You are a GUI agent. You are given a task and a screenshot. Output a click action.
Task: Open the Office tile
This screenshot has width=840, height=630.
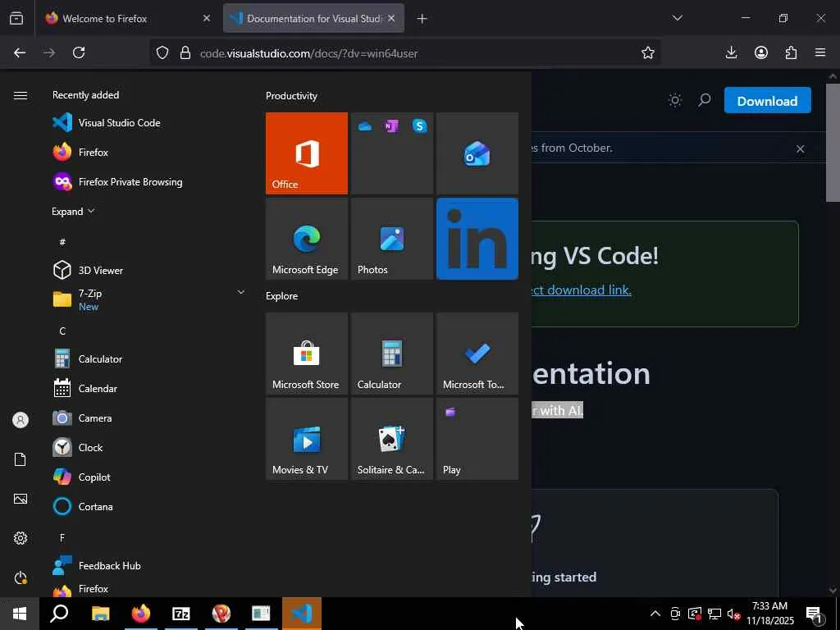coord(307,153)
